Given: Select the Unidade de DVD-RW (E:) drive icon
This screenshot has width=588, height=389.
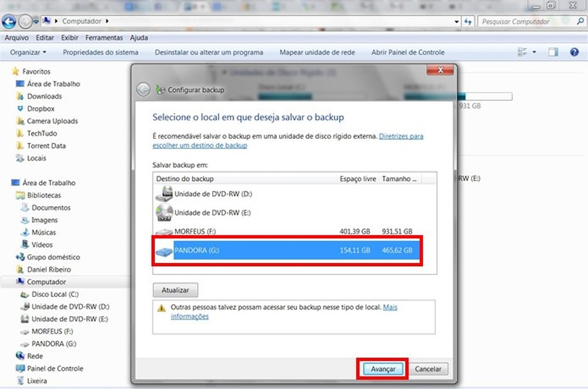Looking at the screenshot, I should click(164, 212).
